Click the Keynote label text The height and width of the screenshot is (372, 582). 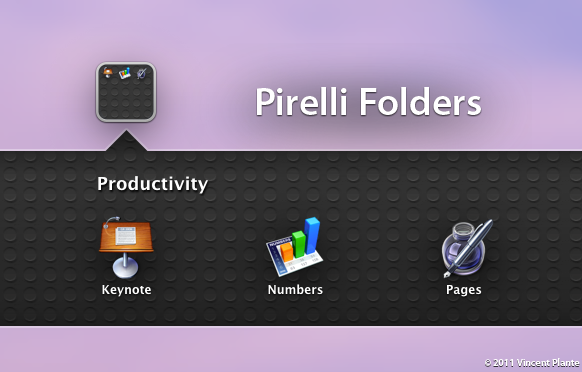126,290
